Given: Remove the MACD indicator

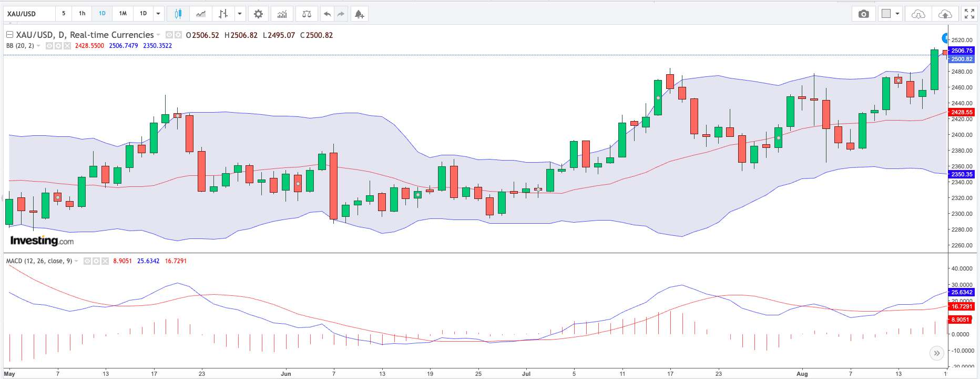Looking at the screenshot, I should (105, 261).
